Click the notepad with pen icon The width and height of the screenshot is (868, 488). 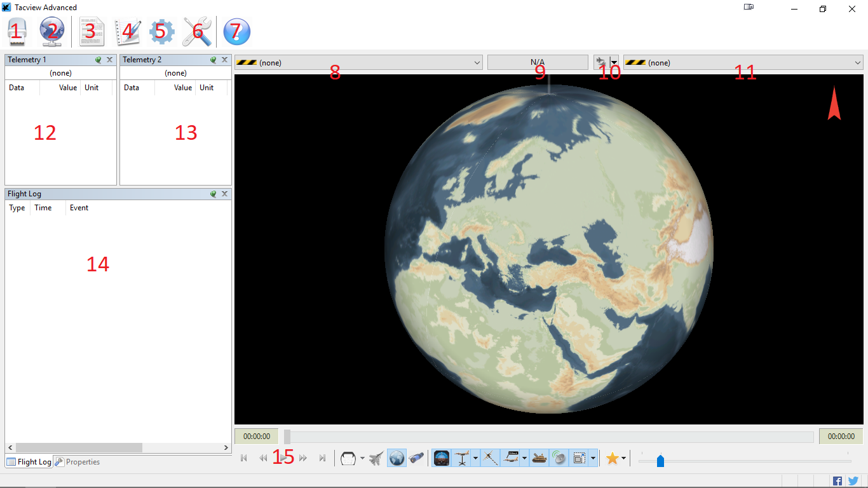point(127,32)
